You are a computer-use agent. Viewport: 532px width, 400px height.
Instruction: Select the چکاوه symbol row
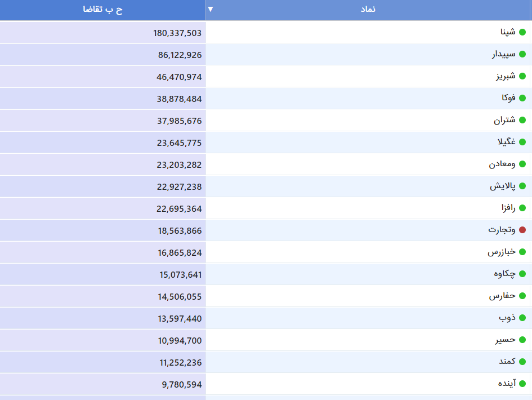[504, 274]
